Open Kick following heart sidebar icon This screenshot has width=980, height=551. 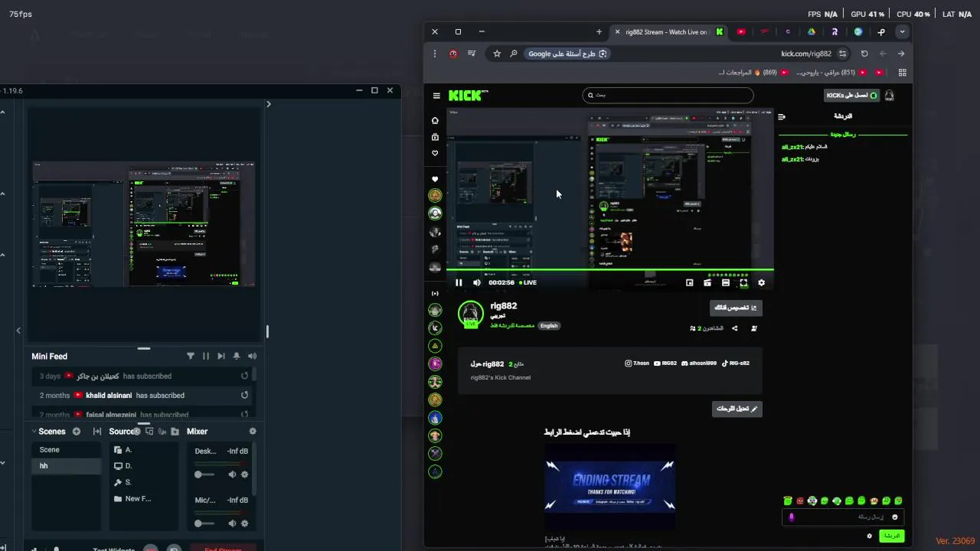click(435, 153)
